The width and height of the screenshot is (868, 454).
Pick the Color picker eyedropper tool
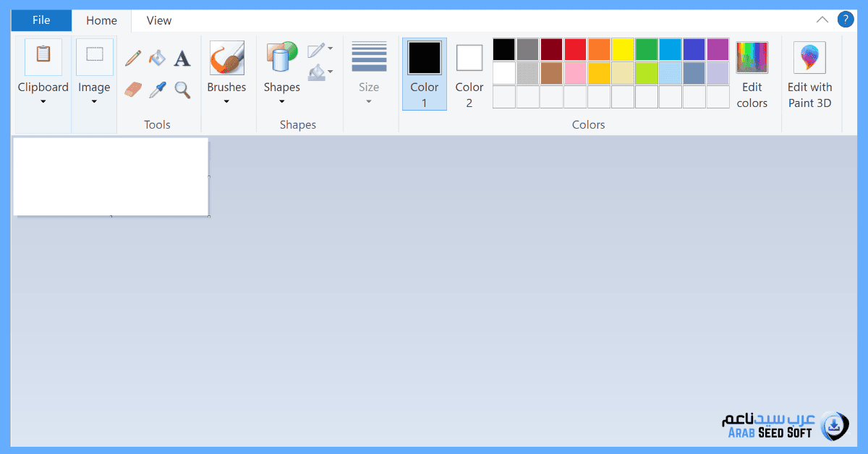point(158,90)
